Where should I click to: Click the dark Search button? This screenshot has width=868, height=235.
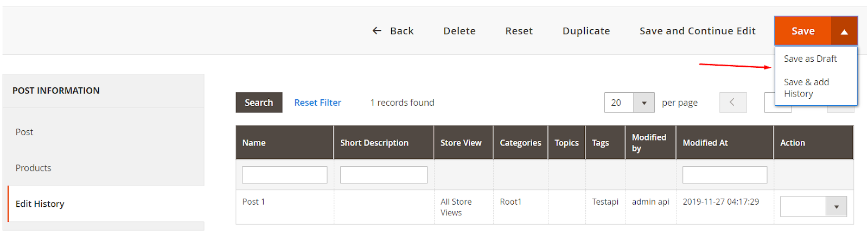259,103
